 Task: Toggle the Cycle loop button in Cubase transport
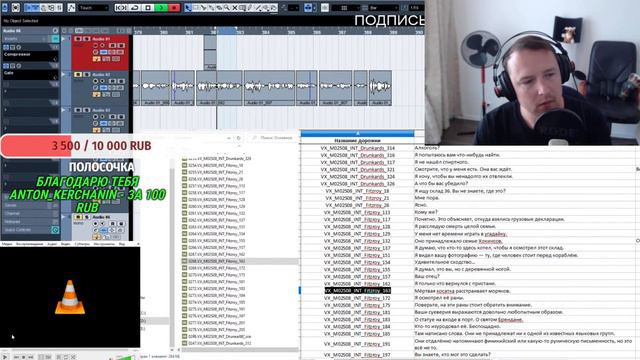pyautogui.click(x=134, y=8)
